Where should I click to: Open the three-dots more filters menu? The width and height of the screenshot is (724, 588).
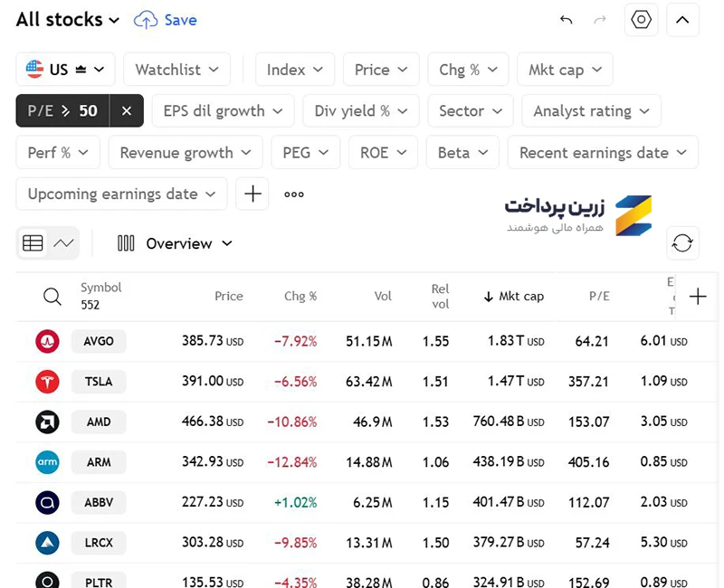(294, 194)
